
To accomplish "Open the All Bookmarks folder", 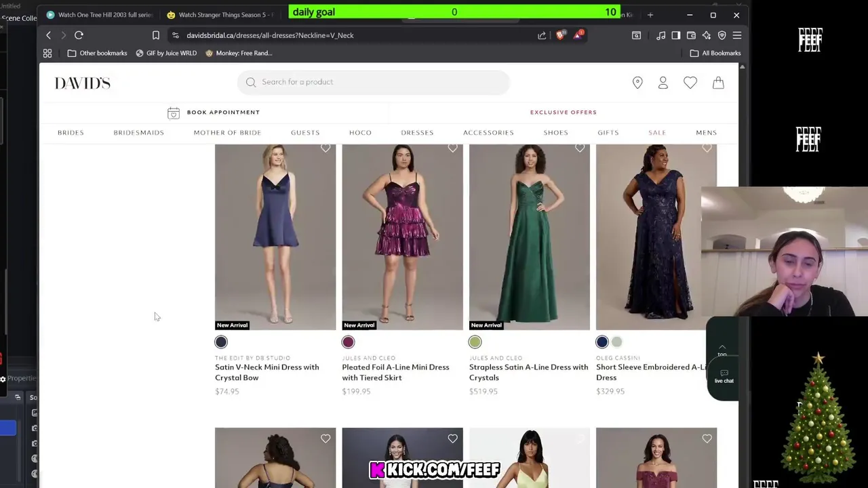I will [x=715, y=53].
